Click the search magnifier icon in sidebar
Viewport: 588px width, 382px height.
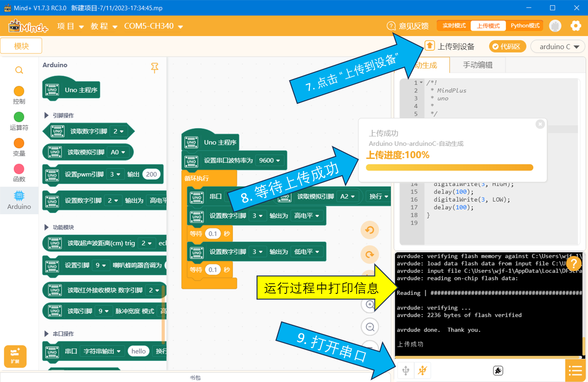coord(19,70)
